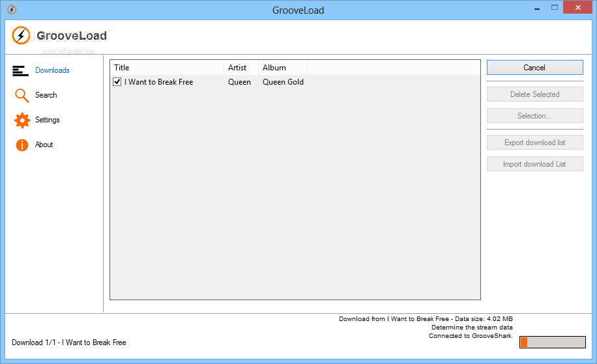This screenshot has height=364, width=597.
Task: Maximize the GrooveLoad window
Action: pos(555,8)
